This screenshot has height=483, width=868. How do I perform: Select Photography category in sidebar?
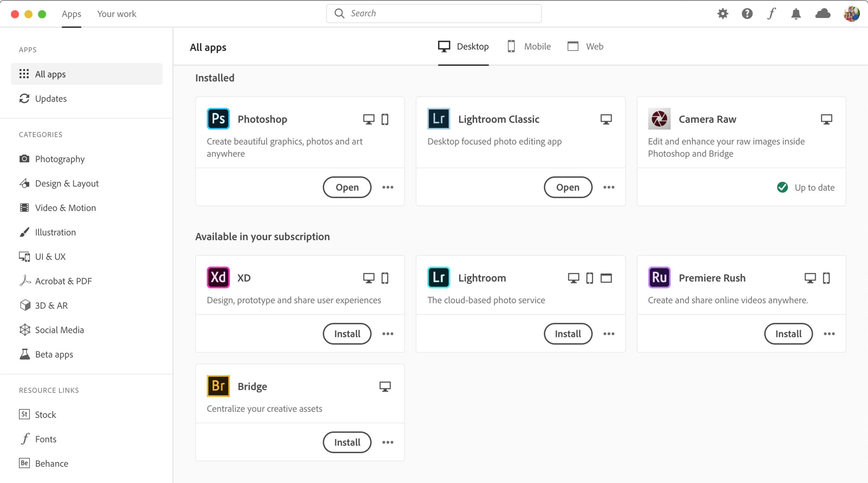click(x=60, y=159)
